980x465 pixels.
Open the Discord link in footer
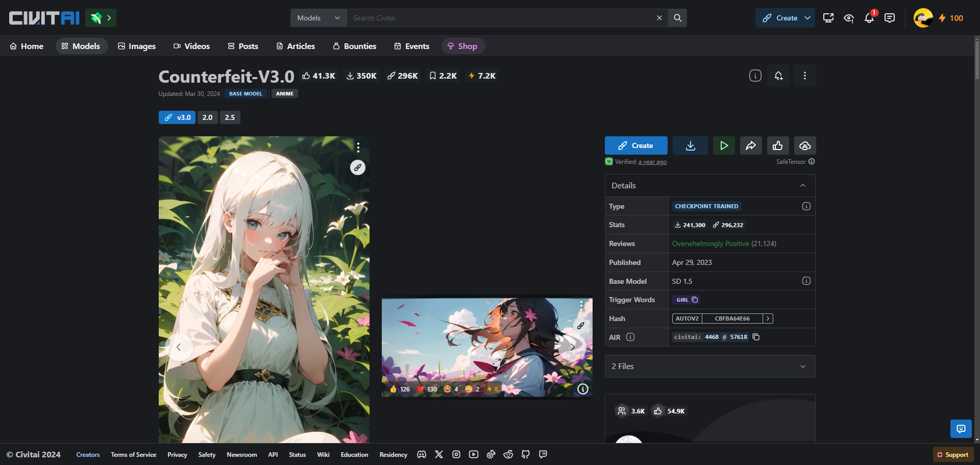(422, 454)
